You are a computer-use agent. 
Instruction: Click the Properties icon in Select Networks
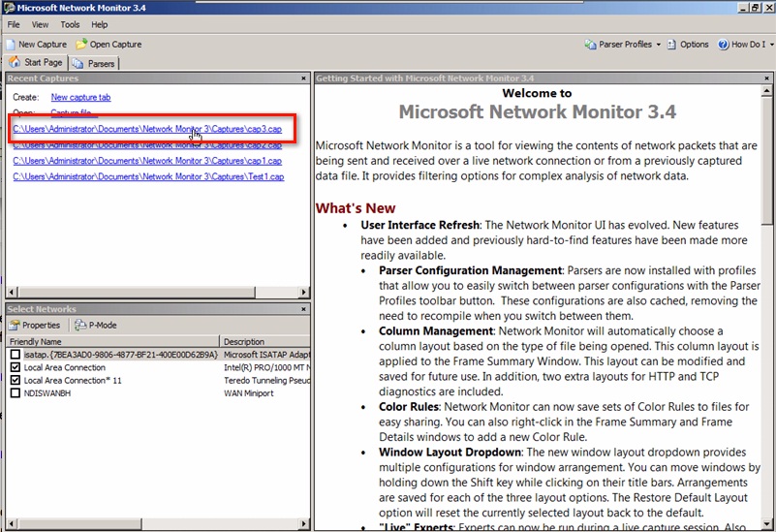15,326
